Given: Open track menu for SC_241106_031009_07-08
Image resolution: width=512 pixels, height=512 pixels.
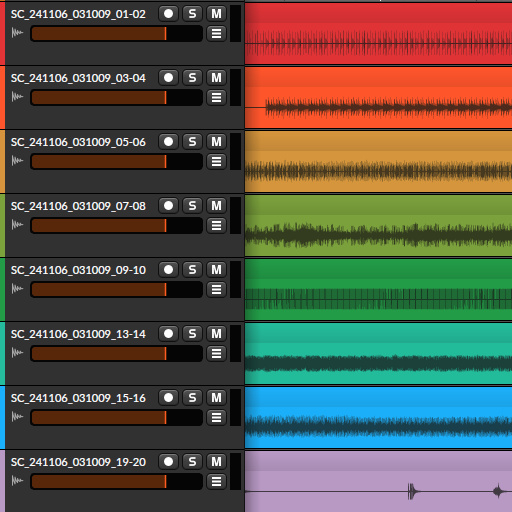Looking at the screenshot, I should (x=216, y=225).
